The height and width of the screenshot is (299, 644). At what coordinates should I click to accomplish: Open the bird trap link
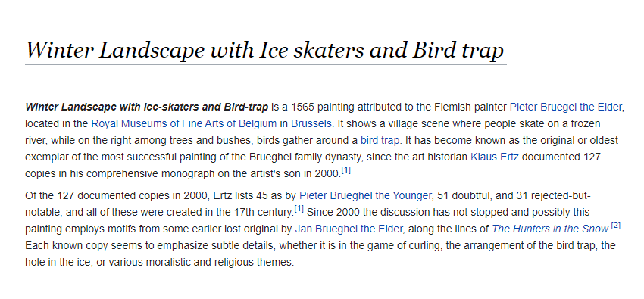click(x=380, y=140)
